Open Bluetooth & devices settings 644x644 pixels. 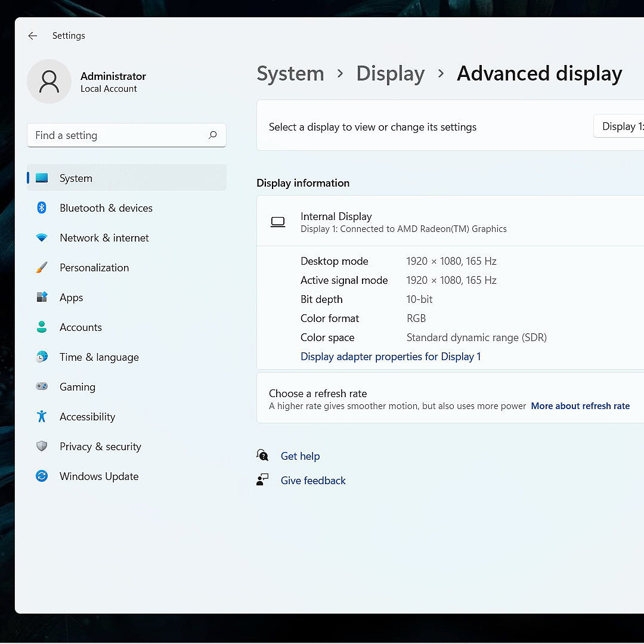coord(106,208)
